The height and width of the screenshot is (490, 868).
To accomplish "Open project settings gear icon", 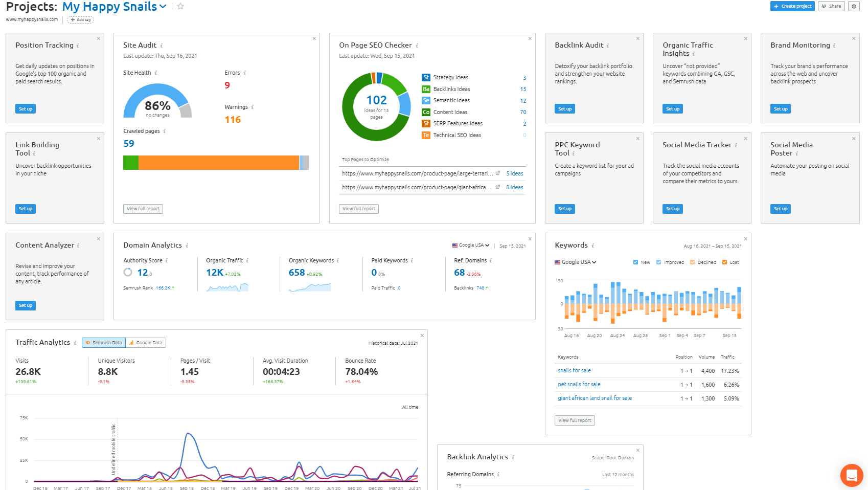I will [854, 6].
